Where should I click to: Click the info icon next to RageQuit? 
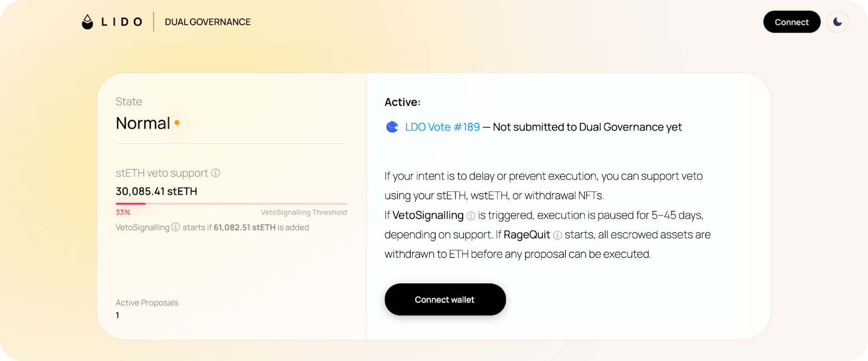(557, 236)
